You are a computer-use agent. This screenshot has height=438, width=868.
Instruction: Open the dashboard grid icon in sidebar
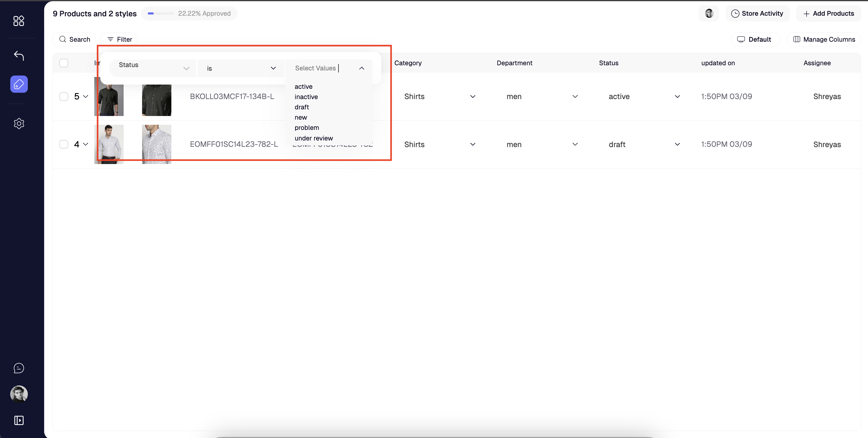(19, 21)
